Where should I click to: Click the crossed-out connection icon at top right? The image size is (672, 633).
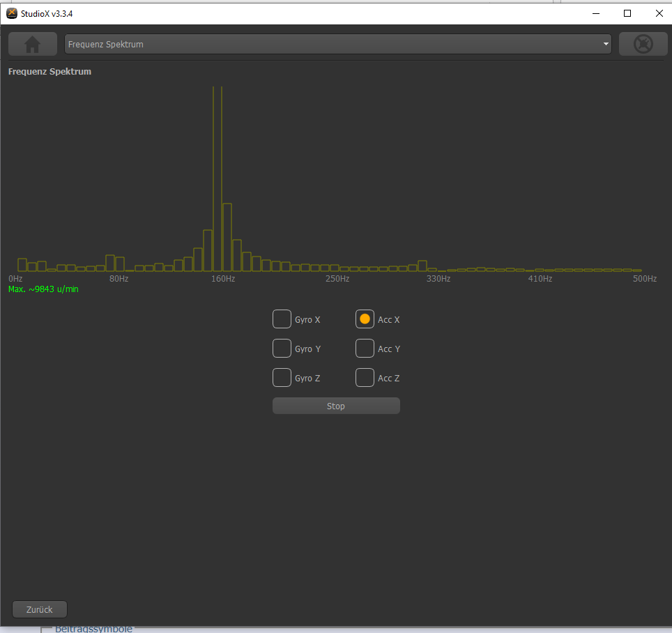tap(643, 44)
